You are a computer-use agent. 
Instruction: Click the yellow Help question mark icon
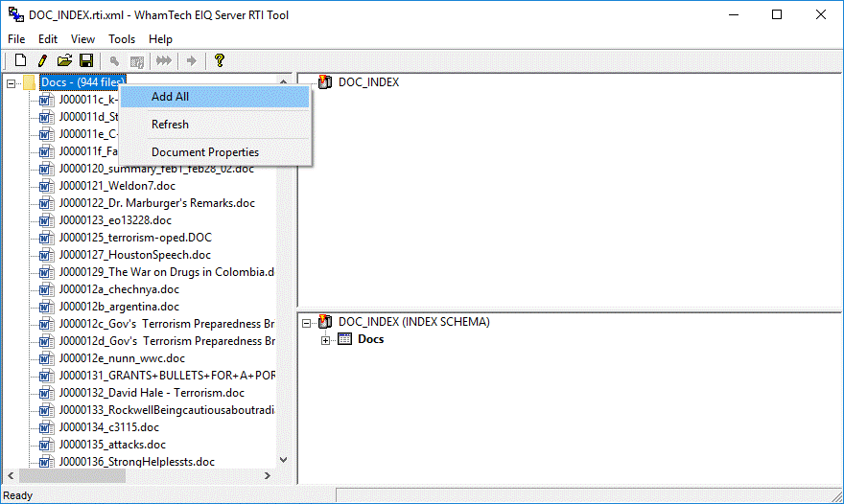pos(219,60)
